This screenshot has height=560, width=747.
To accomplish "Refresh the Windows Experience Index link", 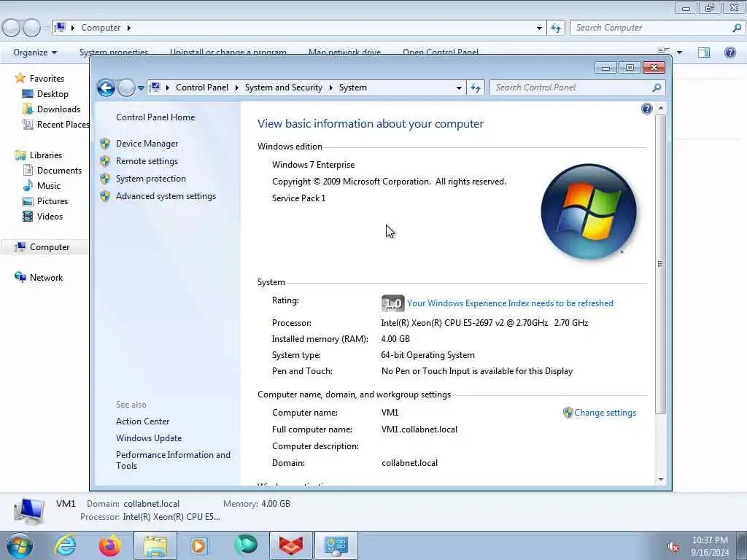I will [510, 303].
